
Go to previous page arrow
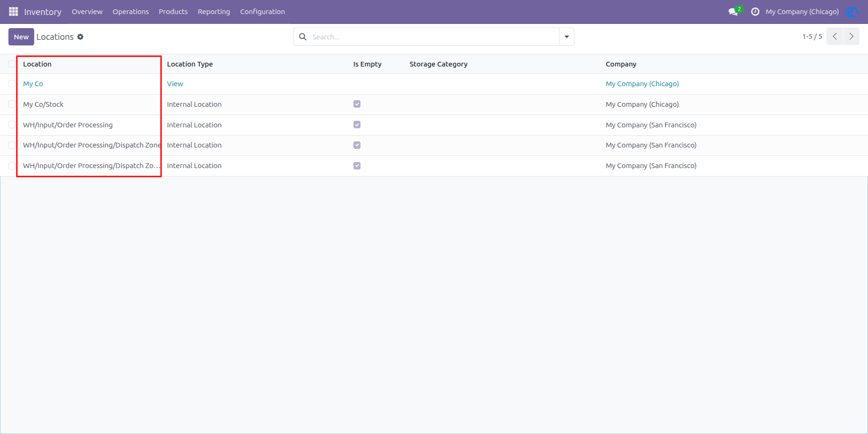click(835, 37)
